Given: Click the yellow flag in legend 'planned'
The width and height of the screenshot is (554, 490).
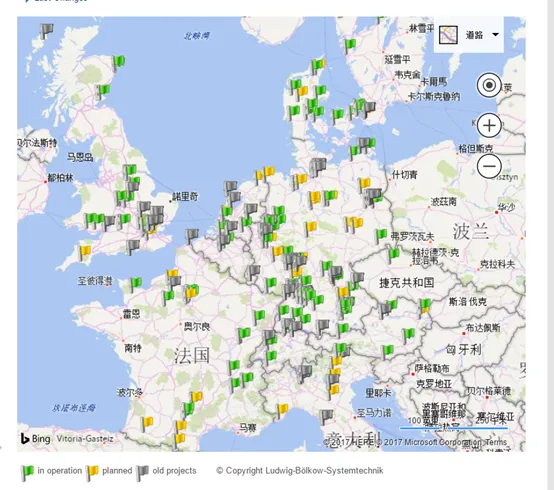Looking at the screenshot, I should pyautogui.click(x=92, y=473).
